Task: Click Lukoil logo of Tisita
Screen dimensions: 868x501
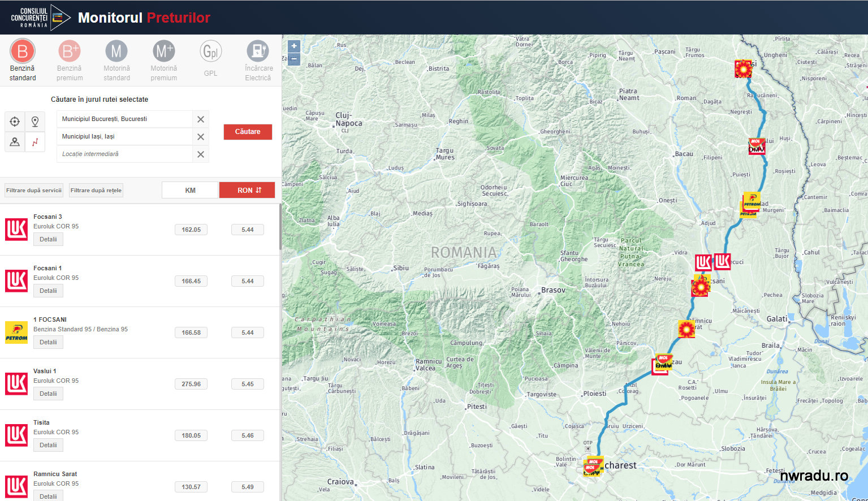Action: [x=16, y=435]
